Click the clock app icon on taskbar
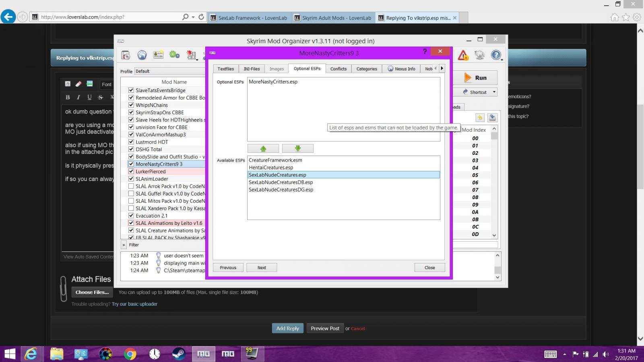 (155, 354)
